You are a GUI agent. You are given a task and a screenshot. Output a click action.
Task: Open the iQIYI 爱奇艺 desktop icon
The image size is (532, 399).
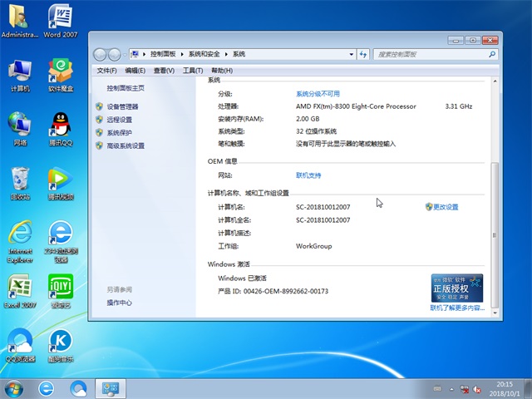pyautogui.click(x=61, y=291)
